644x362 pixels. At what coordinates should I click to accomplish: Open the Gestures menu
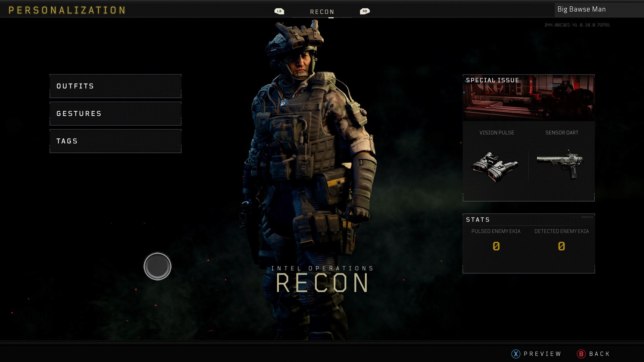(x=115, y=114)
